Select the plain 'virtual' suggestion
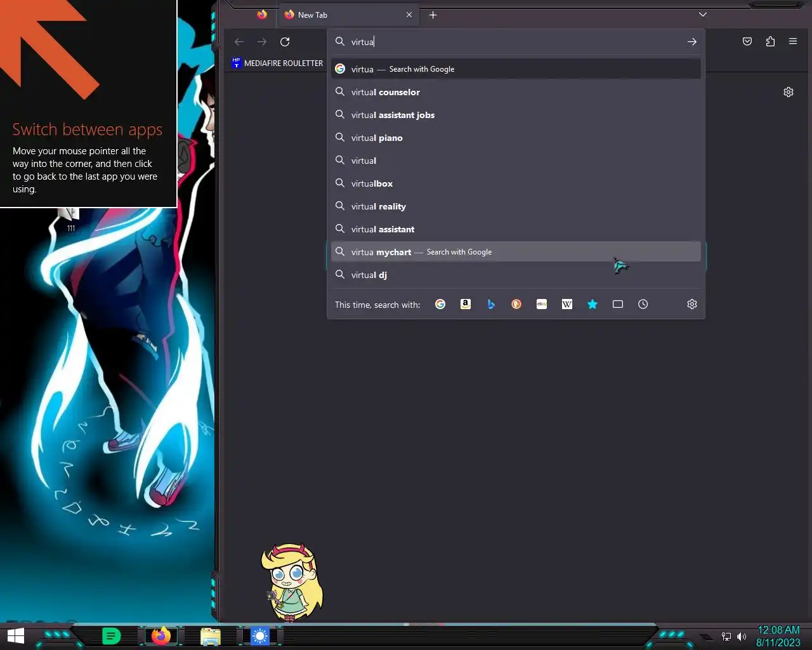Image resolution: width=812 pixels, height=650 pixels. click(516, 161)
